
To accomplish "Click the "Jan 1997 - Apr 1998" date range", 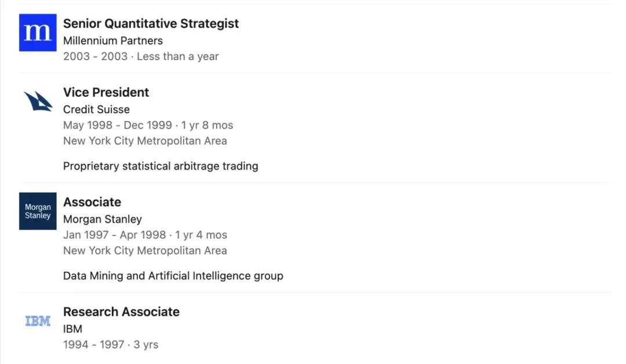I will (115, 235).
